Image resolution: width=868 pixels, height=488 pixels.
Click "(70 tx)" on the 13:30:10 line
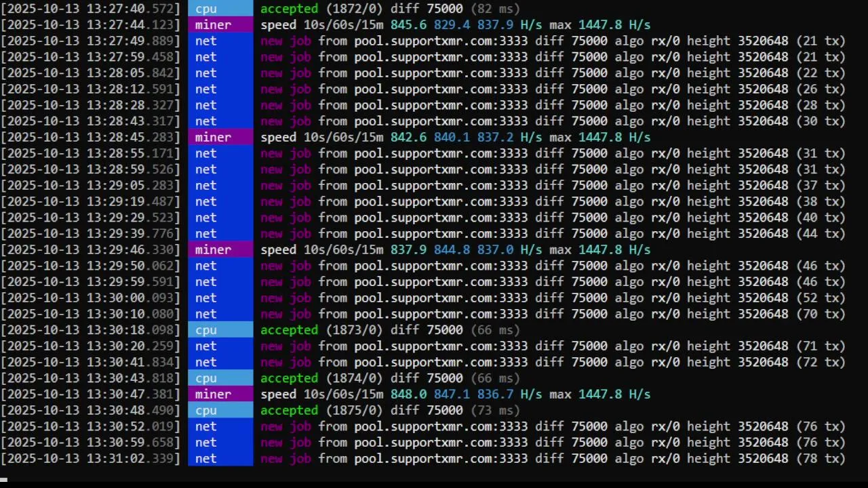821,314
